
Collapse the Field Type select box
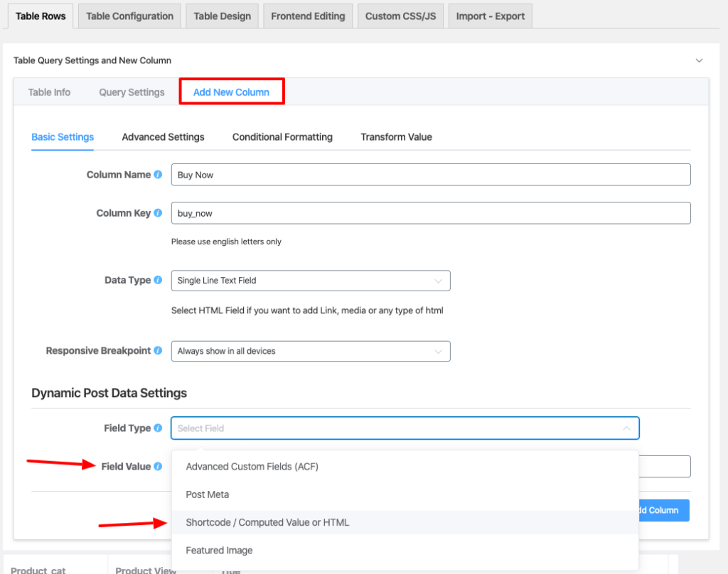tap(626, 428)
